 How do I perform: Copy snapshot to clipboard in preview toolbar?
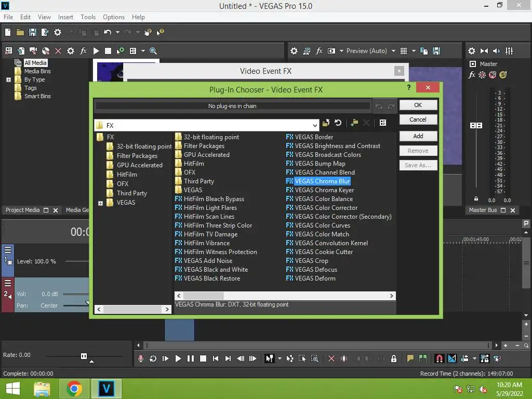click(424, 51)
